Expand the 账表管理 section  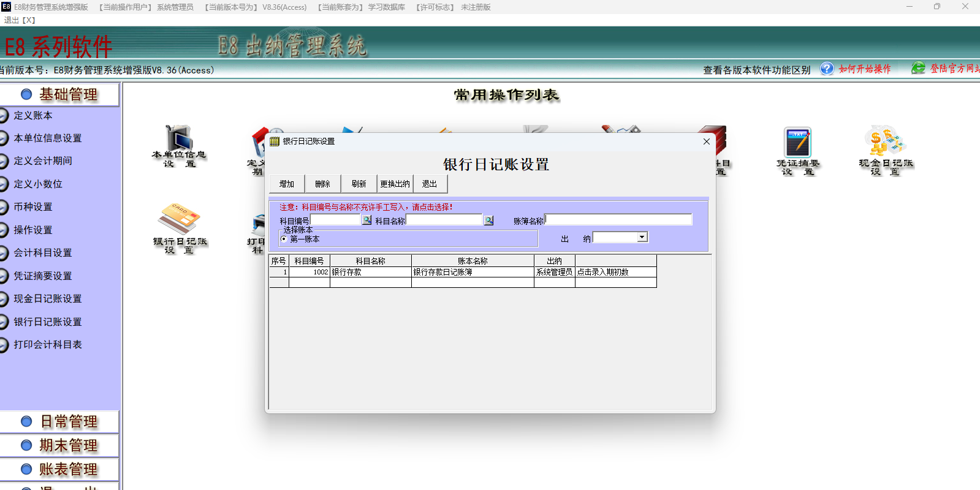(60, 469)
